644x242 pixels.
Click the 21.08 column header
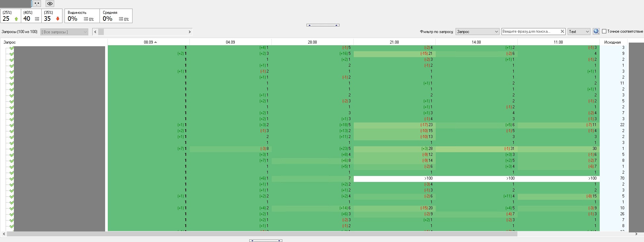point(394,42)
